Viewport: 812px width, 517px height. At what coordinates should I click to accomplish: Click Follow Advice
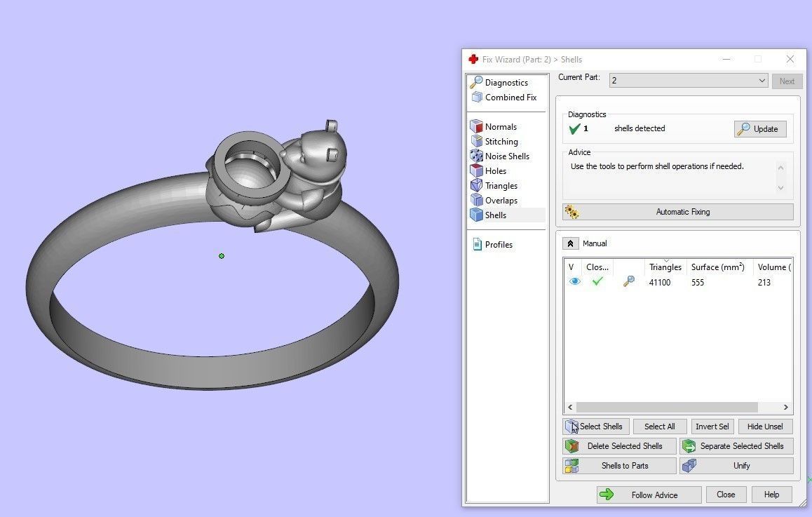[649, 495]
